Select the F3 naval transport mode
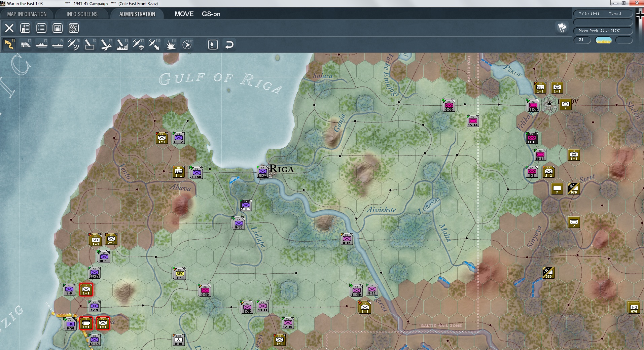This screenshot has height=350, width=644. (42, 44)
